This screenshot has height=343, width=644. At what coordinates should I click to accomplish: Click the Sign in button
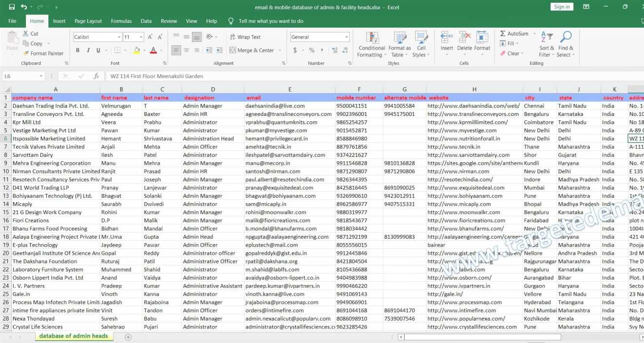pos(561,6)
